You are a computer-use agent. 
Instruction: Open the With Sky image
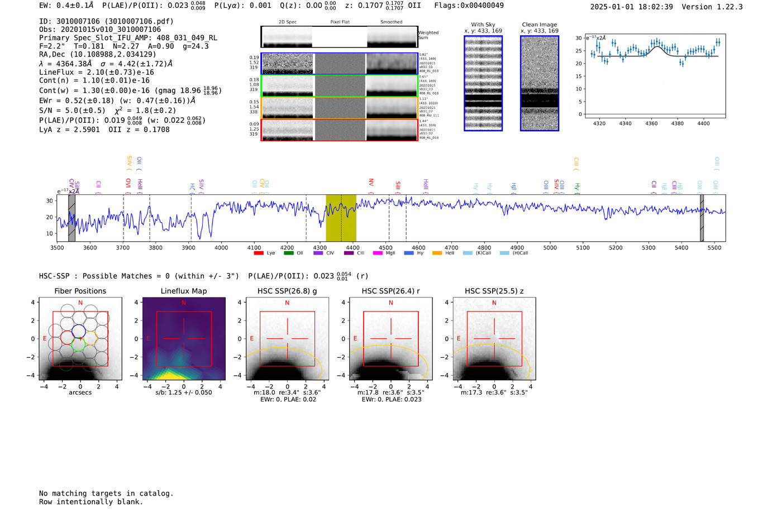[x=483, y=83]
